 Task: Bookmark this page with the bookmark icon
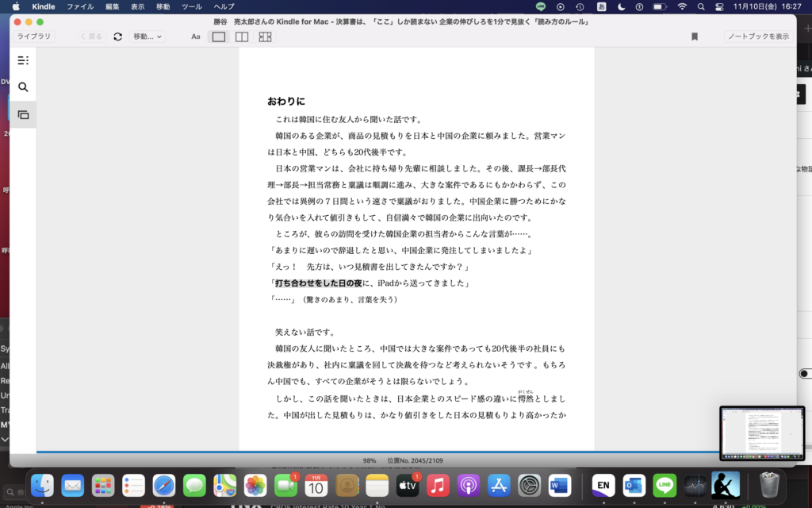695,37
